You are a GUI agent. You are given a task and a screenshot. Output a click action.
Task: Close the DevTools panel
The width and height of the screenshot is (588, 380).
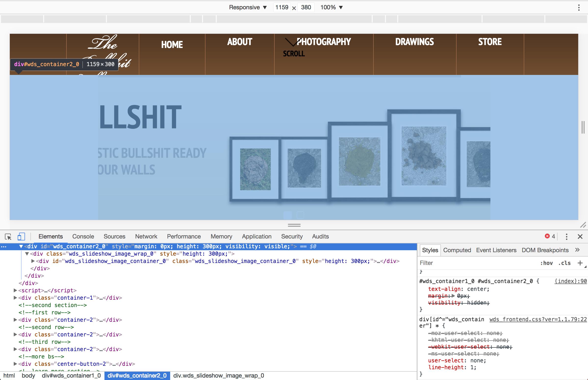coord(580,237)
